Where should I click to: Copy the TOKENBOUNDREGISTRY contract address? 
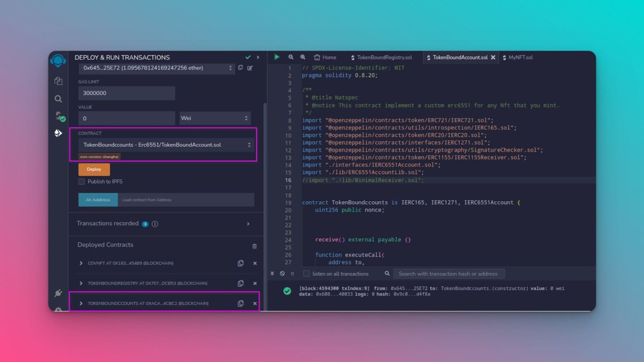point(241,283)
